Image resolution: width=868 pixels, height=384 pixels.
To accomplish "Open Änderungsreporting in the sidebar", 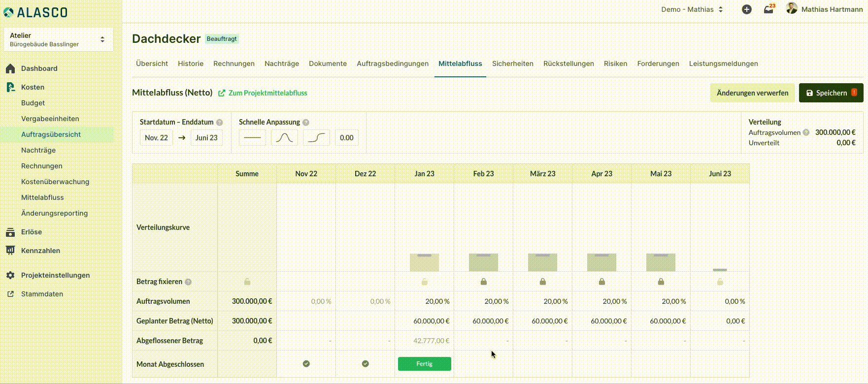I will (54, 213).
